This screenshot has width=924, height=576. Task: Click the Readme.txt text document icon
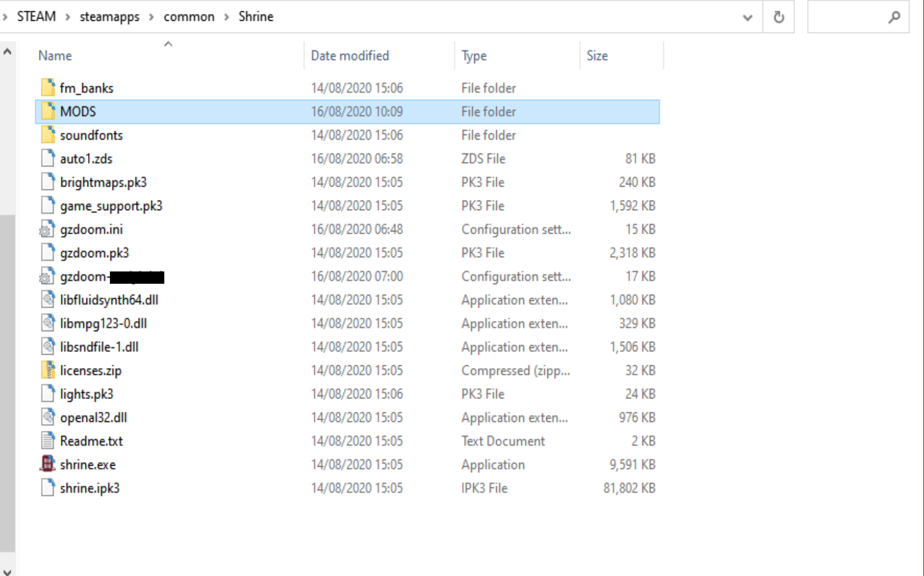tap(47, 441)
